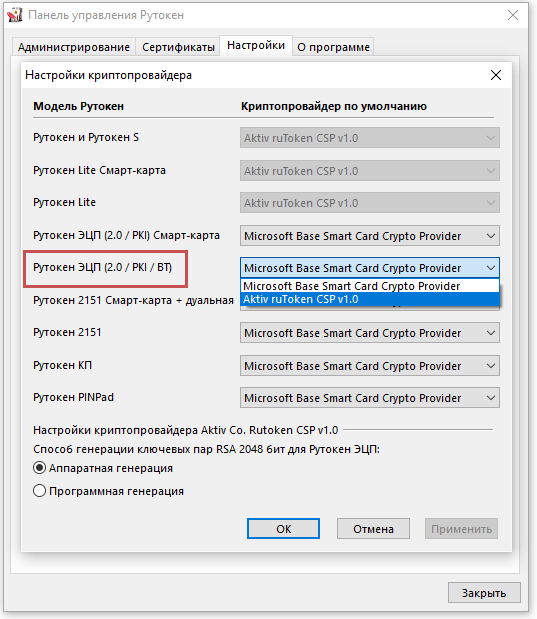Select the Настройки tab
Viewport: 537px width, 619px height.
tap(256, 46)
